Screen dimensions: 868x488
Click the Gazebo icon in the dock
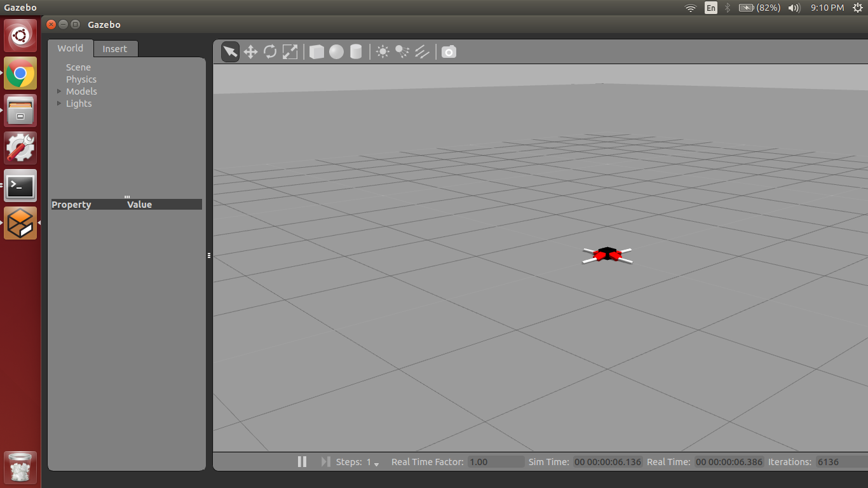[20, 223]
